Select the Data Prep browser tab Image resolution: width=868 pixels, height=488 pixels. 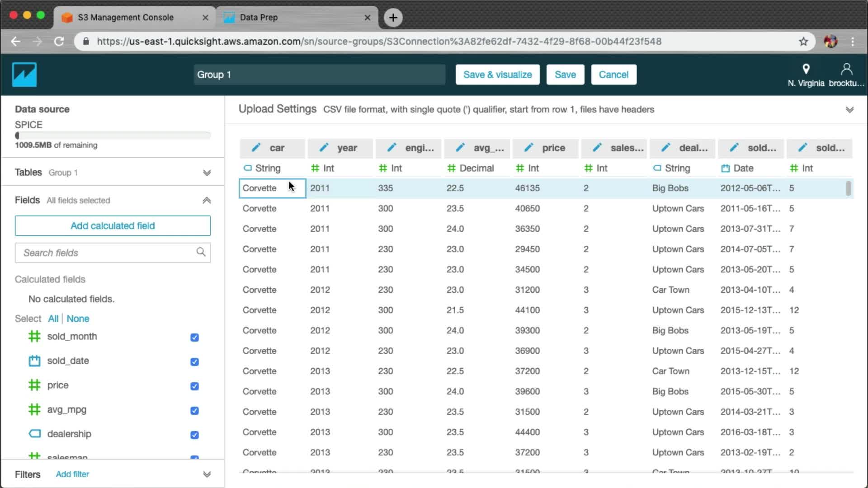tap(259, 17)
